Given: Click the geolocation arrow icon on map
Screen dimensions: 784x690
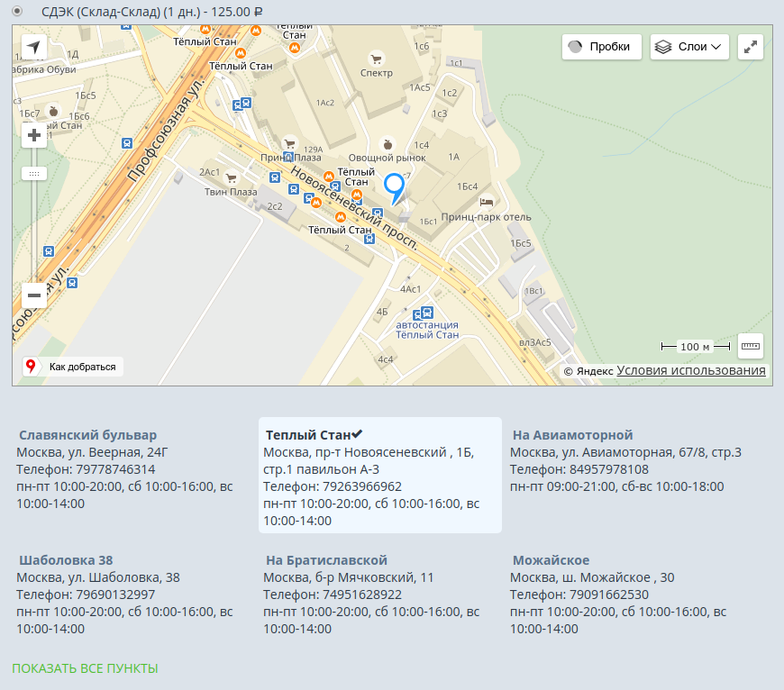Looking at the screenshot, I should point(33,47).
